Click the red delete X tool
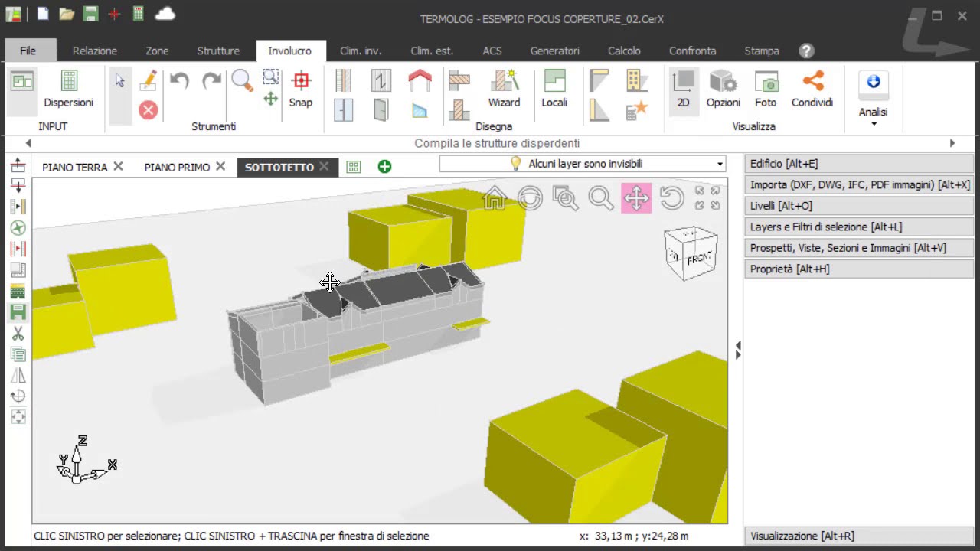Viewport: 980px width, 551px height. point(149,110)
